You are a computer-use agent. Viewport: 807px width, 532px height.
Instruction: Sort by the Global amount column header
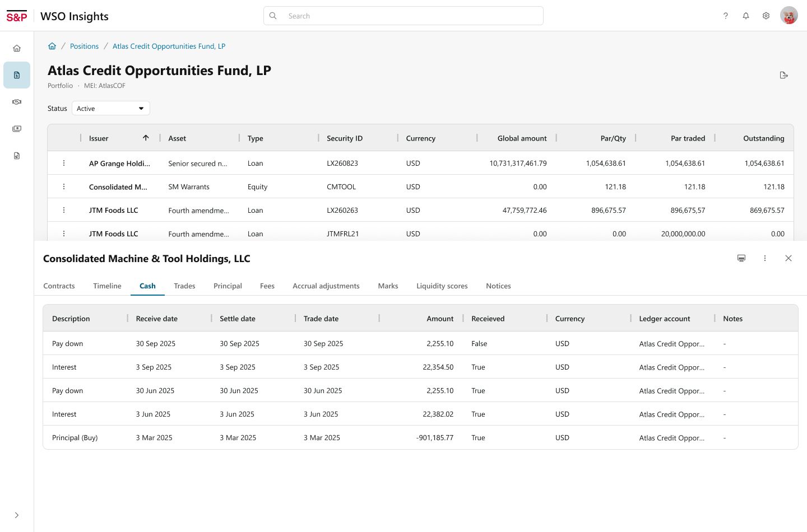click(x=522, y=138)
